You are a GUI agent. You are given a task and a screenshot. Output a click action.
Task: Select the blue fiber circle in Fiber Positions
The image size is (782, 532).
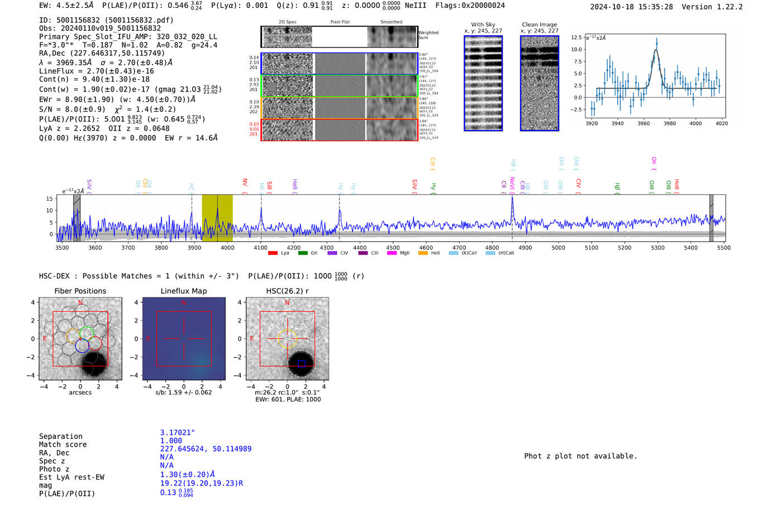tap(82, 346)
